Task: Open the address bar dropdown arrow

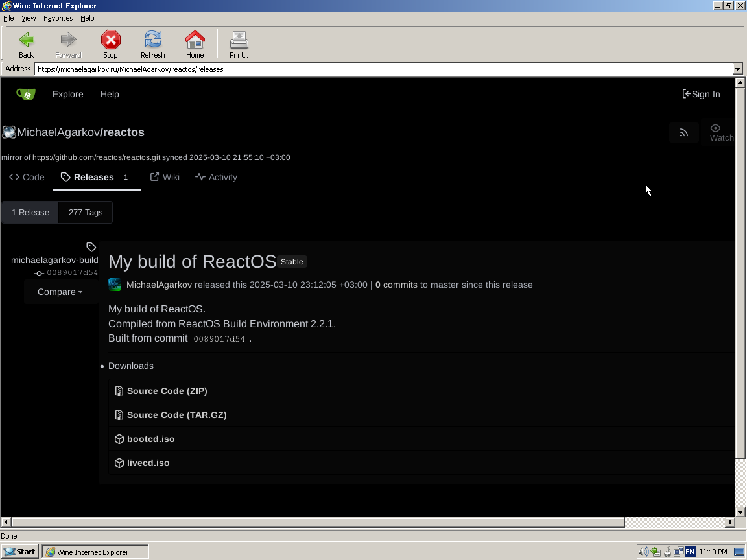Action: coord(737,69)
